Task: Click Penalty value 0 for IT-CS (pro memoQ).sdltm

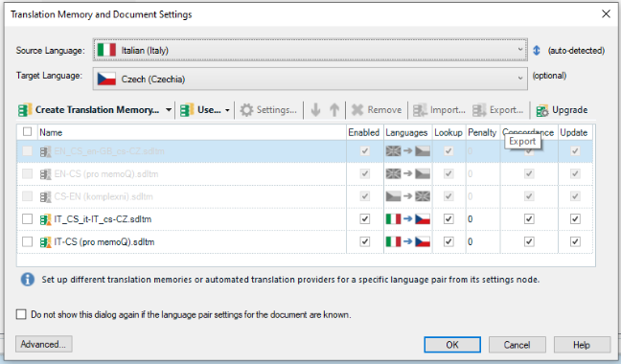Action: click(x=471, y=241)
